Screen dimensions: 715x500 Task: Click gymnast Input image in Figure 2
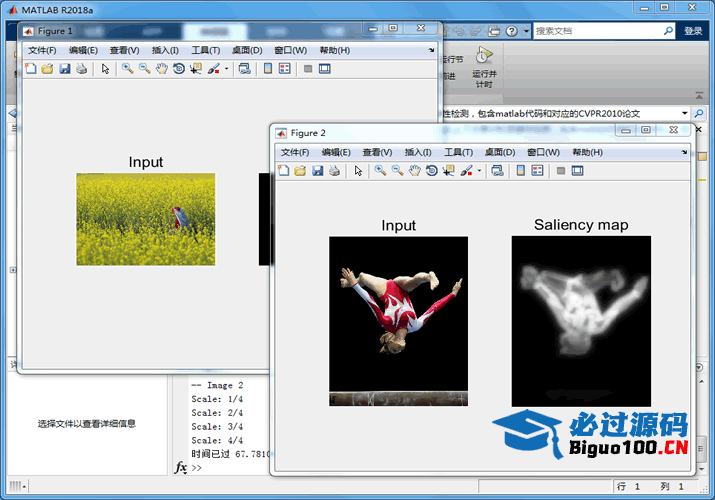tap(399, 321)
